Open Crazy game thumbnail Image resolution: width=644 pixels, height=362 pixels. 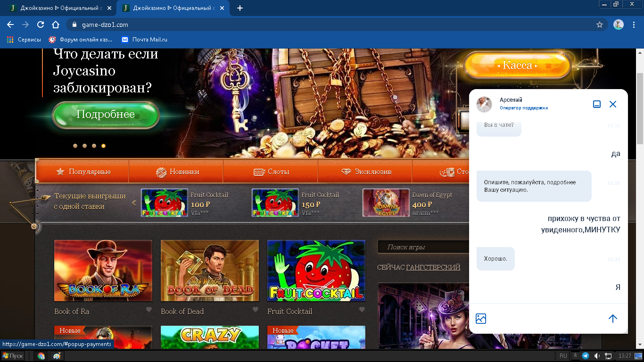(210, 337)
